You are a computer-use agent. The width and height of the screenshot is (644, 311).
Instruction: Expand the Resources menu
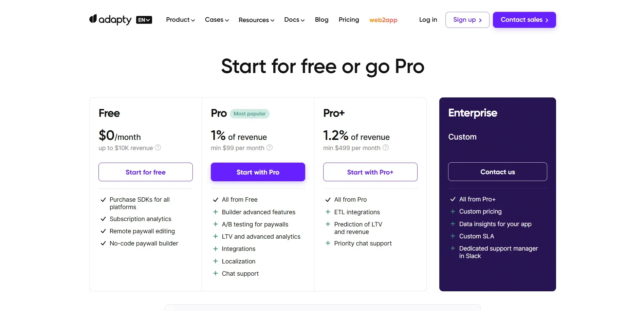[x=256, y=20]
